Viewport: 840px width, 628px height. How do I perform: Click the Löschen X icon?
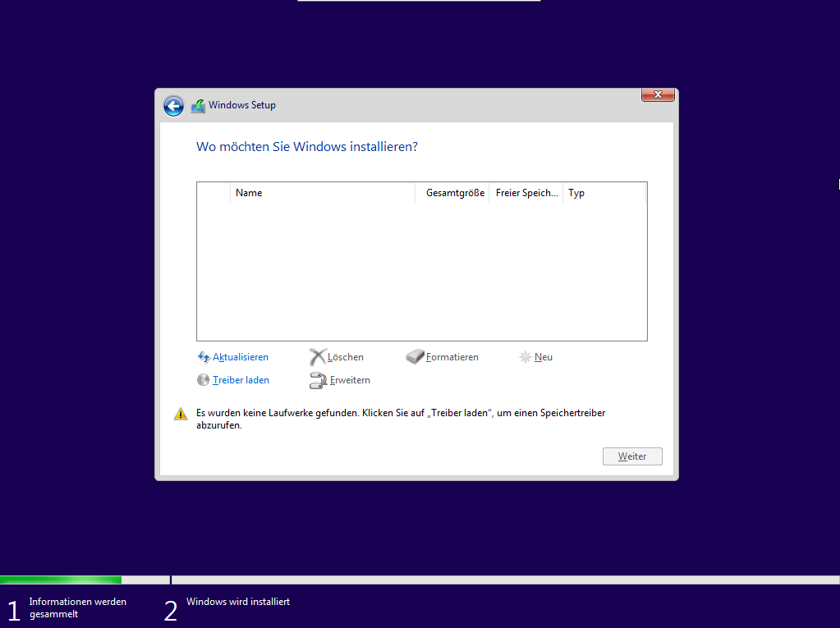pos(318,357)
